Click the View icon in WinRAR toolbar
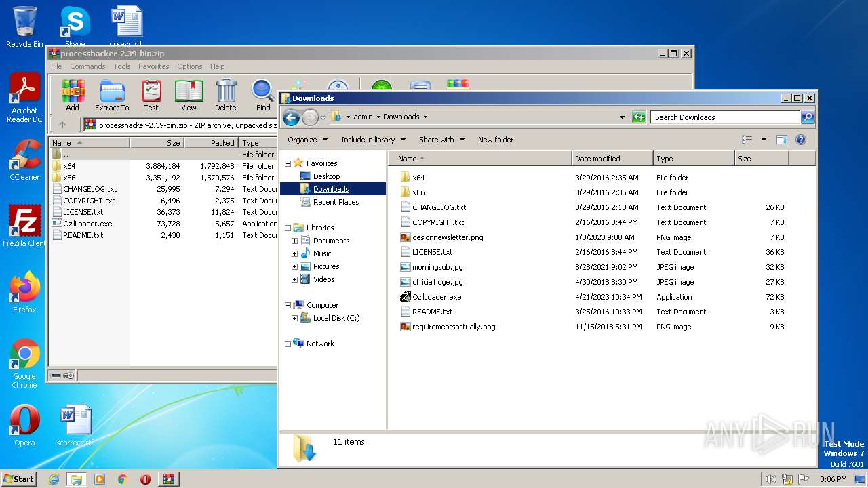This screenshot has width=868, height=488. coord(189,95)
